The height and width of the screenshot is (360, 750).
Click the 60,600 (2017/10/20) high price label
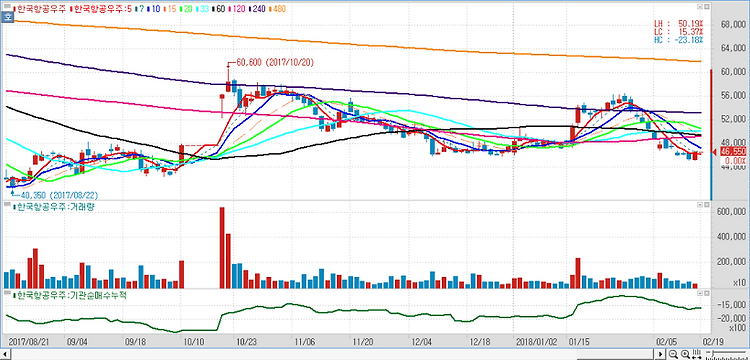[x=275, y=63]
